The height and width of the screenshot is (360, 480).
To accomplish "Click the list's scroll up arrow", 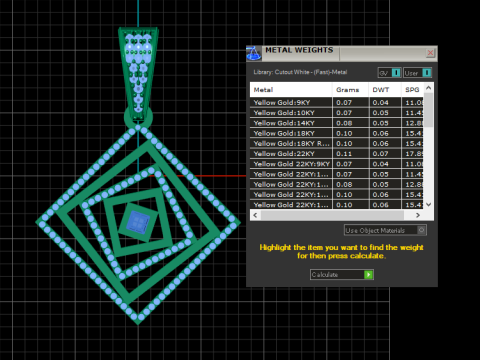I will tap(429, 88).
